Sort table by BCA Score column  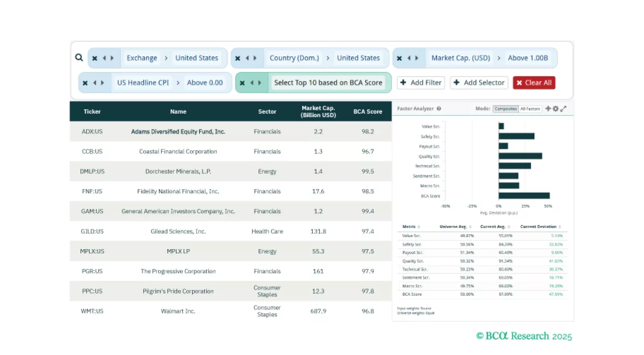pyautogui.click(x=367, y=111)
